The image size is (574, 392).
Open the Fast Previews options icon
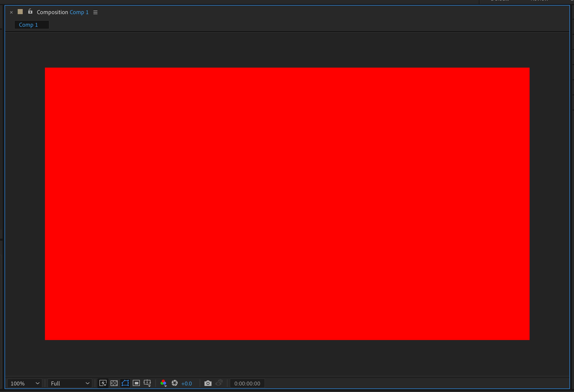tap(103, 383)
